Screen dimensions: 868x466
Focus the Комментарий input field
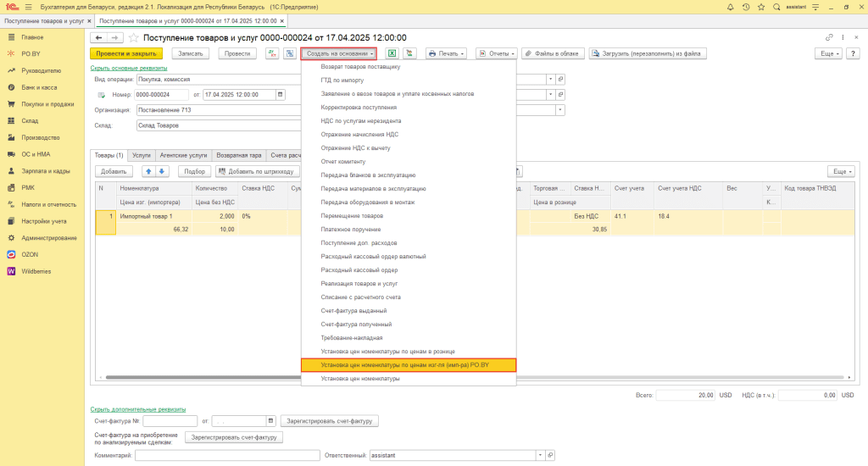(x=227, y=456)
